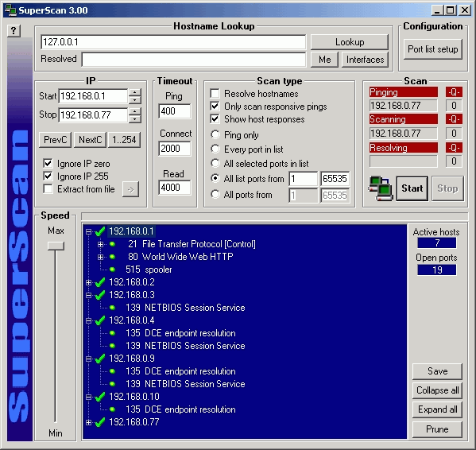Click the green checkmark of 192.168.0.9
Screen dimensions: 476x450
(100, 359)
